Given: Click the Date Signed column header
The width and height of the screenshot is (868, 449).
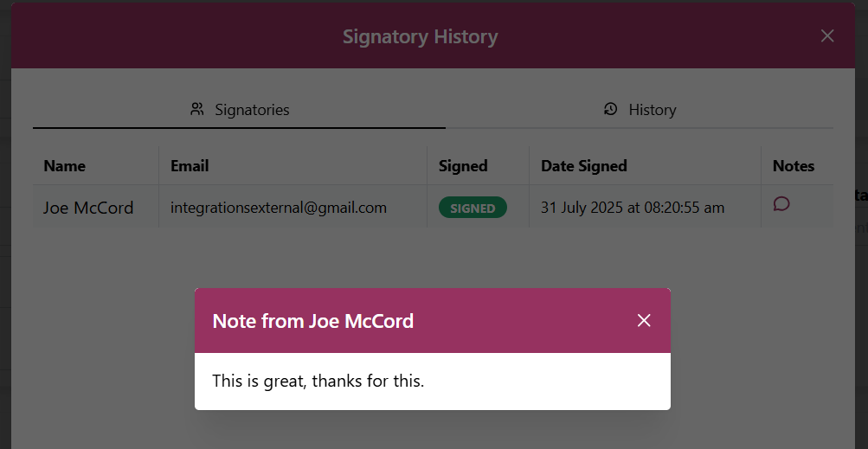Looking at the screenshot, I should (584, 165).
